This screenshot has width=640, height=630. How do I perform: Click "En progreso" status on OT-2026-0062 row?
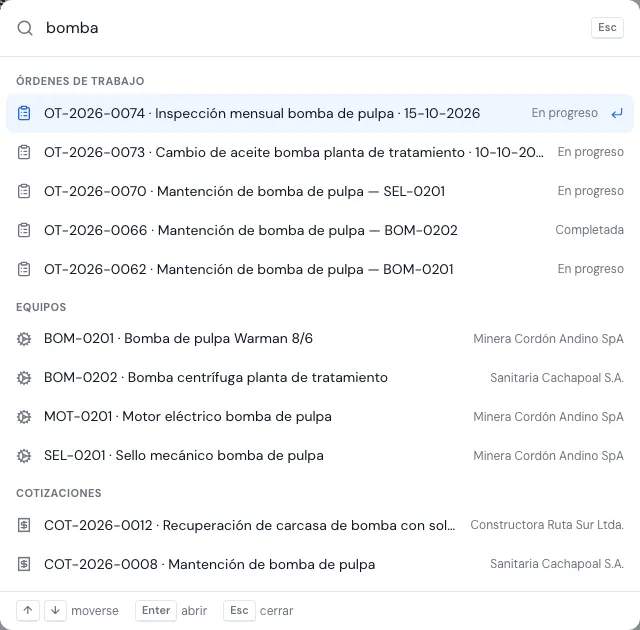coord(591,269)
